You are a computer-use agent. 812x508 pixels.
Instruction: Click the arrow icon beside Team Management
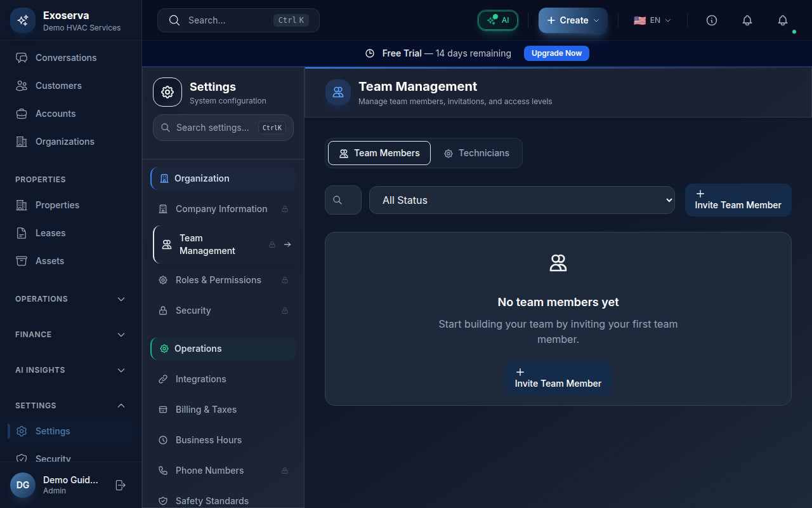point(287,244)
